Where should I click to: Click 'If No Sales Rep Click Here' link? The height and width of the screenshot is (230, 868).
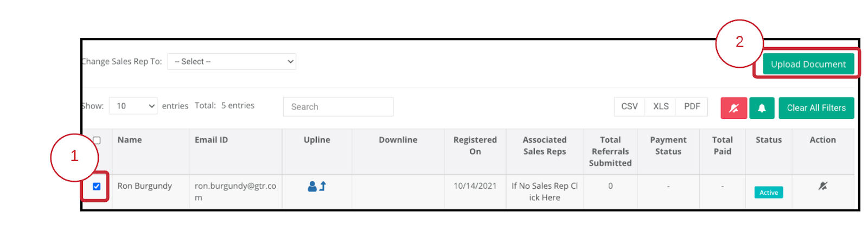(545, 191)
